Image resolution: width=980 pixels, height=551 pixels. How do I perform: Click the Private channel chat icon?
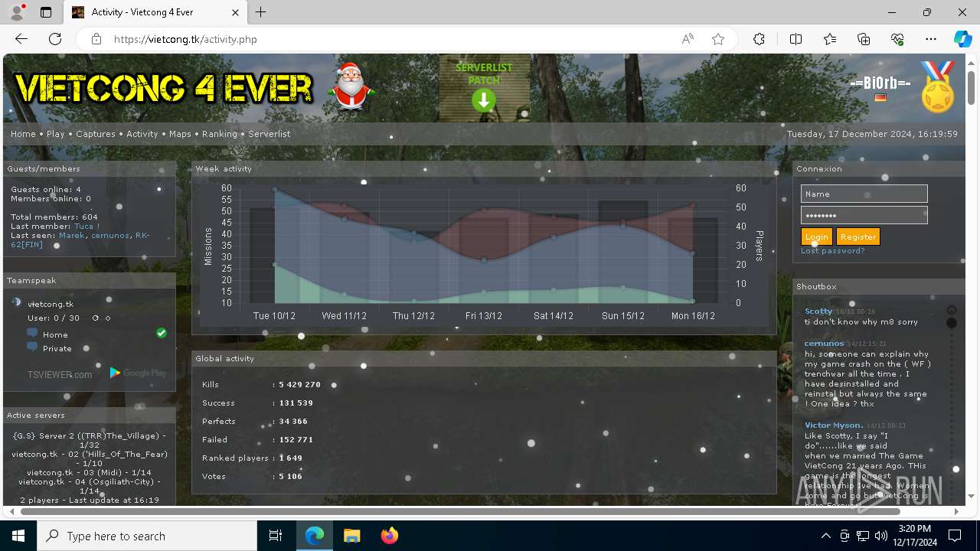[32, 347]
